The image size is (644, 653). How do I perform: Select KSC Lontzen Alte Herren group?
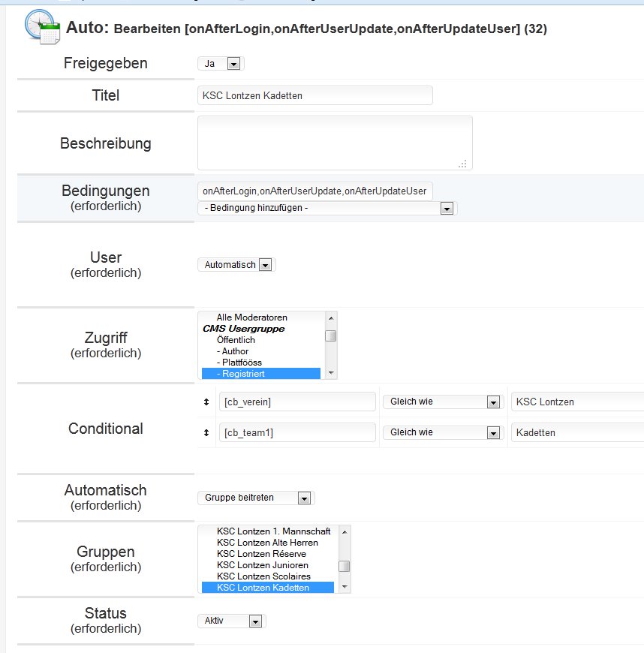pyautogui.click(x=268, y=543)
